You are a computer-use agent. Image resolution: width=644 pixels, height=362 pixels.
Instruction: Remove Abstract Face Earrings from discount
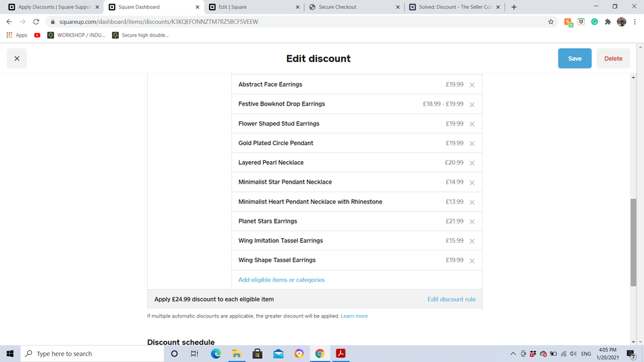(x=472, y=85)
